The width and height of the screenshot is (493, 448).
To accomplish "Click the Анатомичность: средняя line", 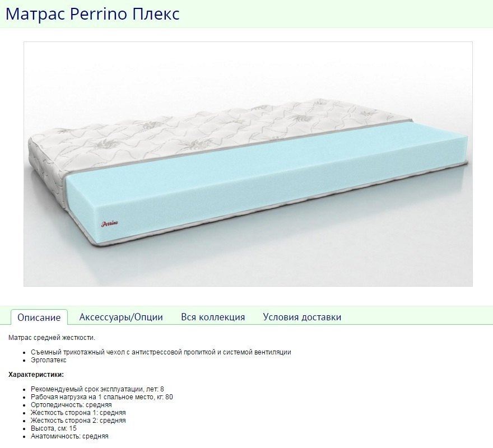I will (x=69, y=436).
